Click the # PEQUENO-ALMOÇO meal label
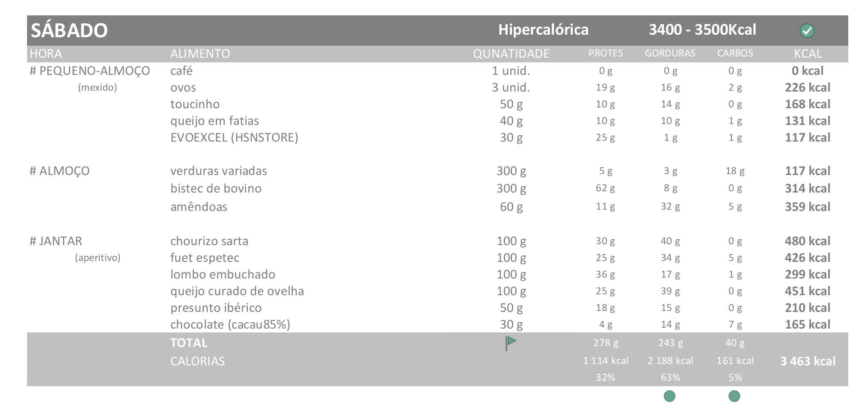This screenshot has height=412, width=868. 89,71
